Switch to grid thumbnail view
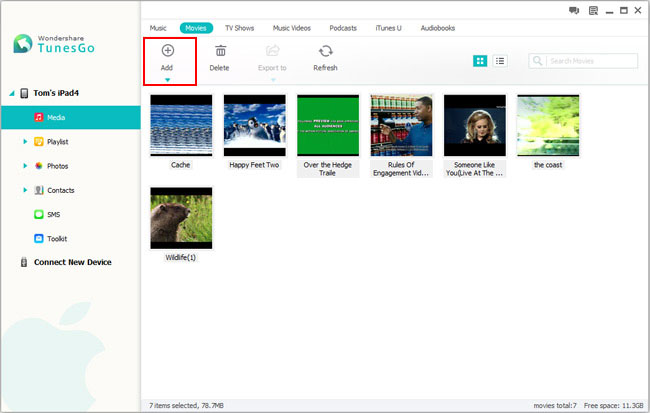Viewport: 650px width, 413px height. (480, 61)
